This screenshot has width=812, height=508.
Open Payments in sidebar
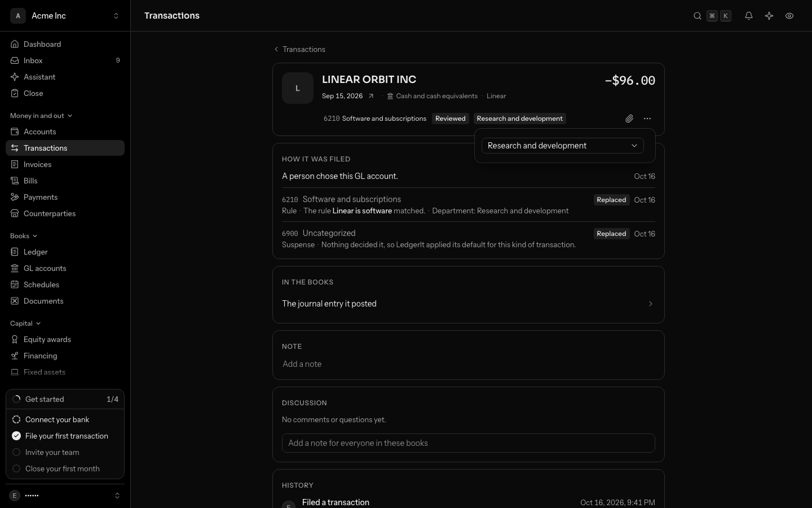pyautogui.click(x=65, y=197)
